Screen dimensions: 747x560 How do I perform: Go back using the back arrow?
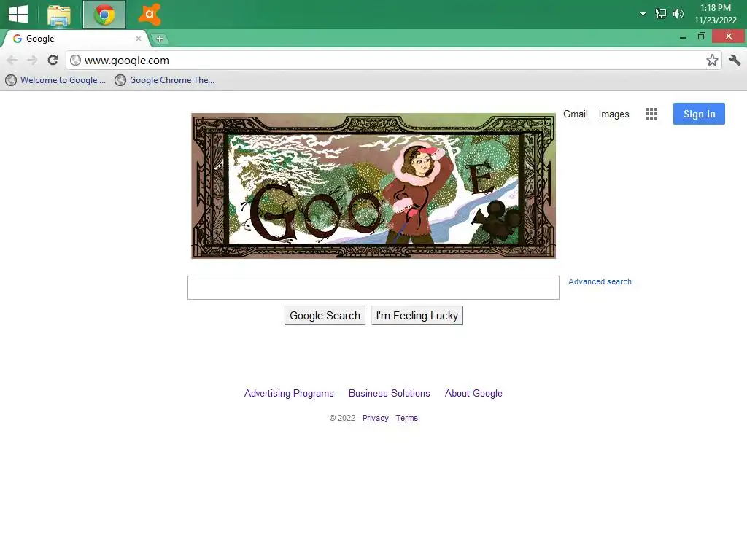point(12,60)
